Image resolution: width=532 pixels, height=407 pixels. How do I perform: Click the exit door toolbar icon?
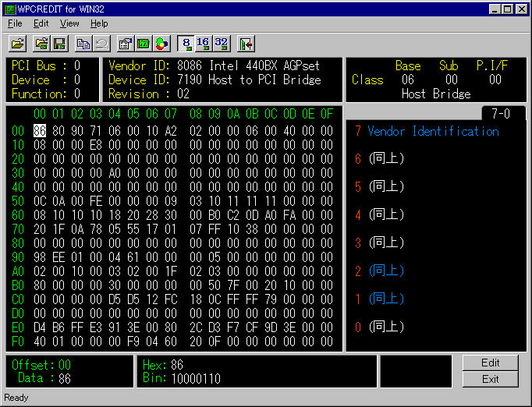coord(246,44)
